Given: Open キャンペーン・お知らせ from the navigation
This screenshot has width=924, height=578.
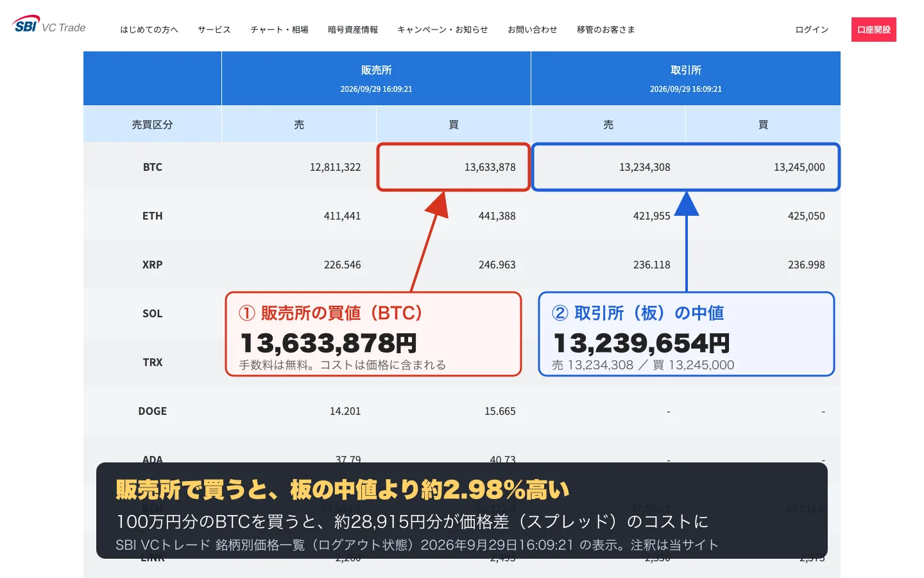Looking at the screenshot, I should pos(443,30).
